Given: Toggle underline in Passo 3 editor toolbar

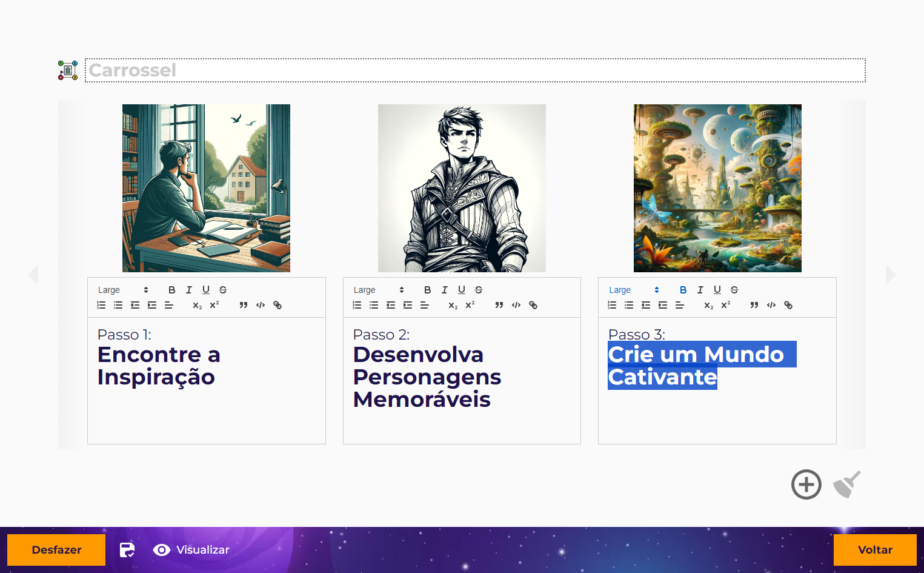Looking at the screenshot, I should 717,290.
